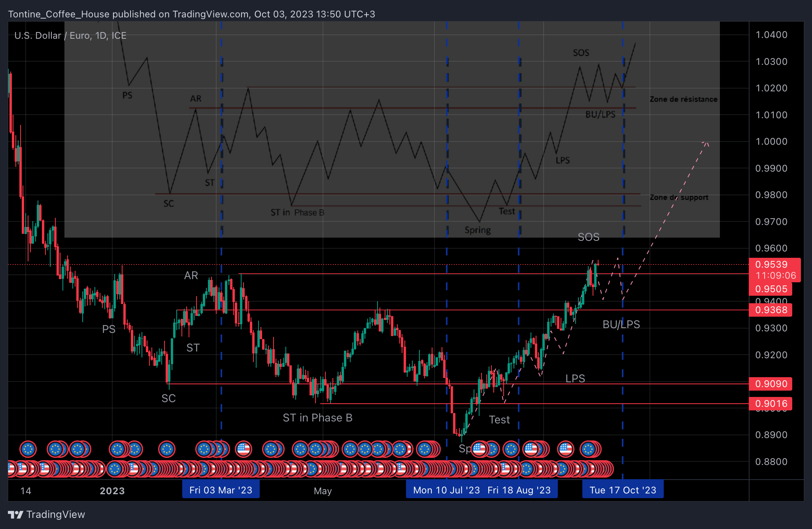The width and height of the screenshot is (812, 529).
Task: Select the 0.9368 price level label
Action: 771,310
